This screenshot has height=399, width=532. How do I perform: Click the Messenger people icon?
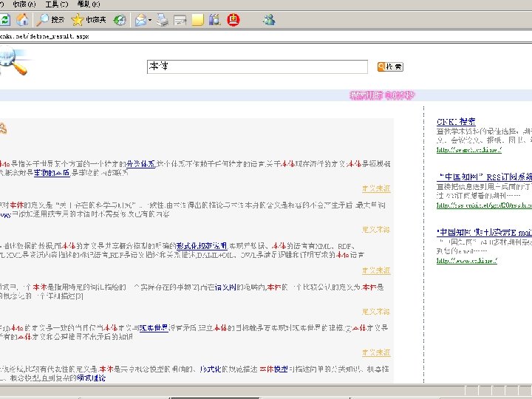(x=269, y=20)
